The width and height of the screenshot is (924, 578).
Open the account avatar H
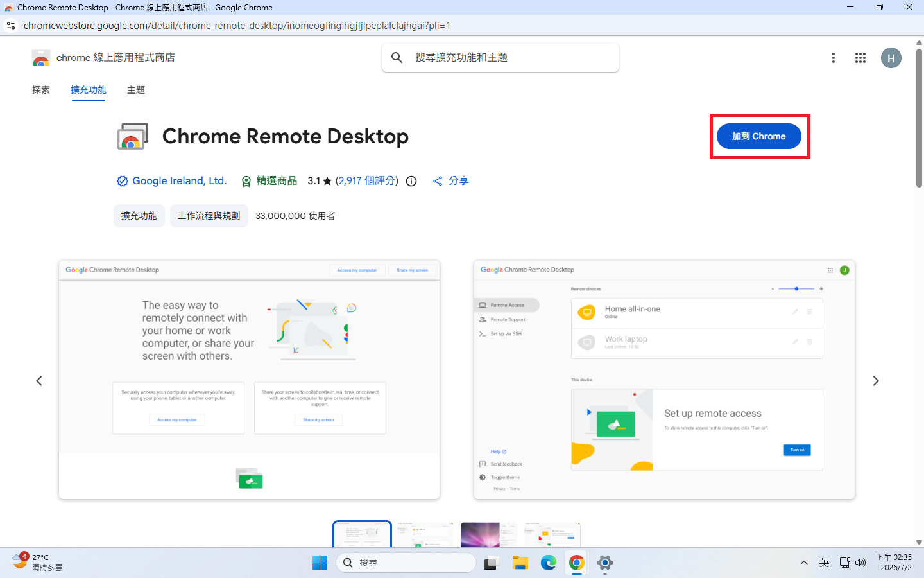pyautogui.click(x=891, y=58)
